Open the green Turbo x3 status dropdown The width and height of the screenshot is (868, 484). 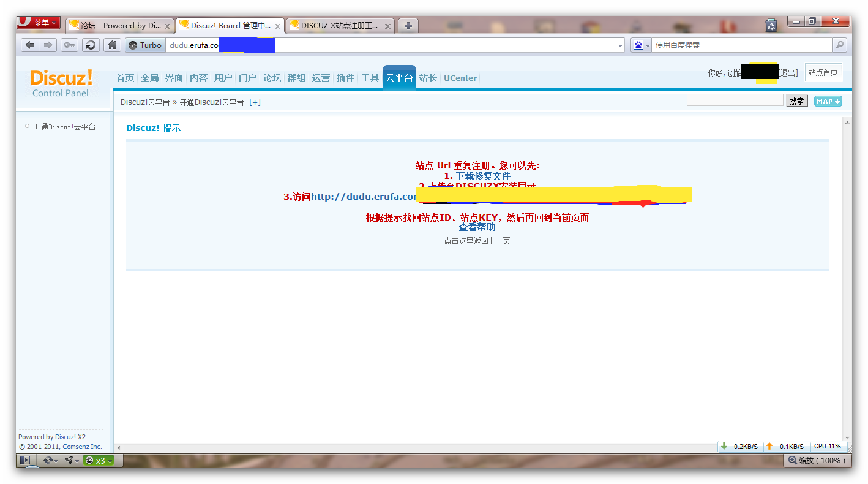point(99,460)
